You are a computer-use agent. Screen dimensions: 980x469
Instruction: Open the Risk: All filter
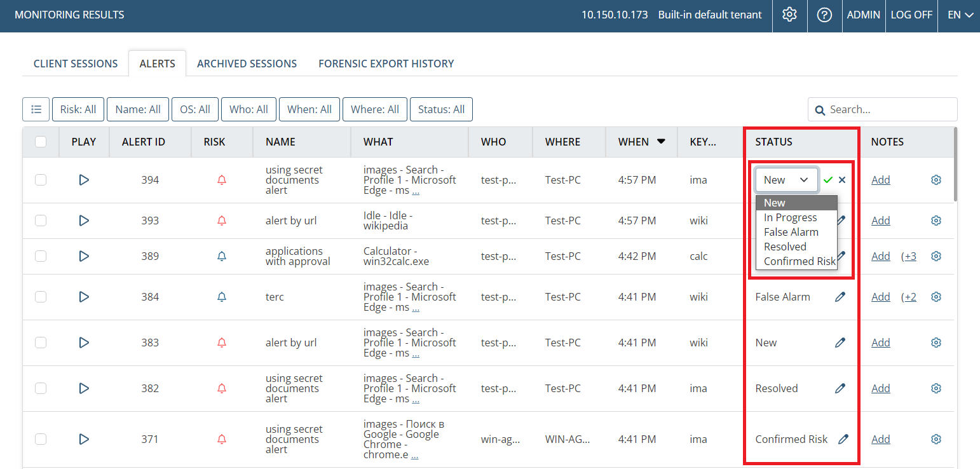[x=78, y=109]
